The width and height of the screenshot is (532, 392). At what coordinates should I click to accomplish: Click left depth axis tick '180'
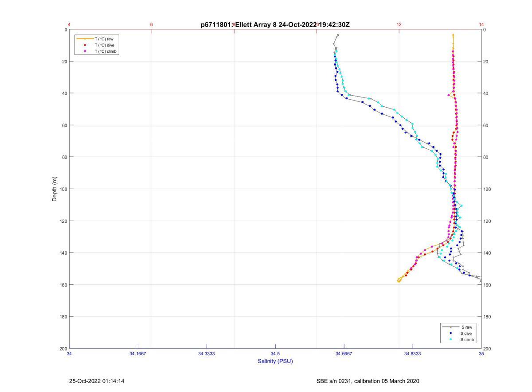coord(63,317)
